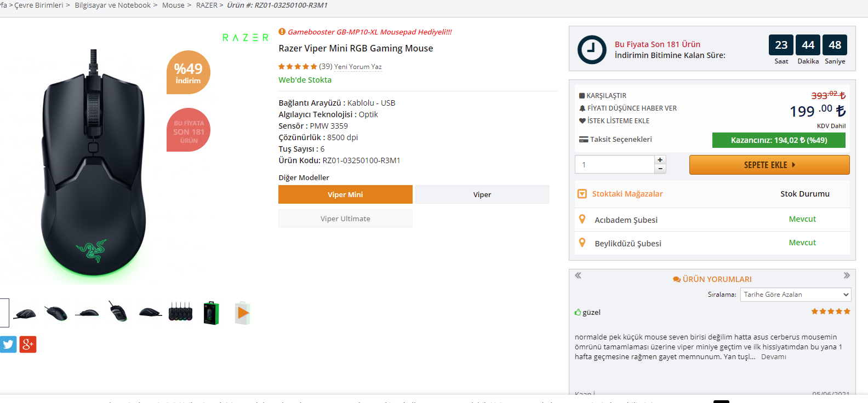This screenshot has width=868, height=403.
Task: Click the map pin next to Beylikdüzü Şubesi
Action: pyautogui.click(x=583, y=243)
